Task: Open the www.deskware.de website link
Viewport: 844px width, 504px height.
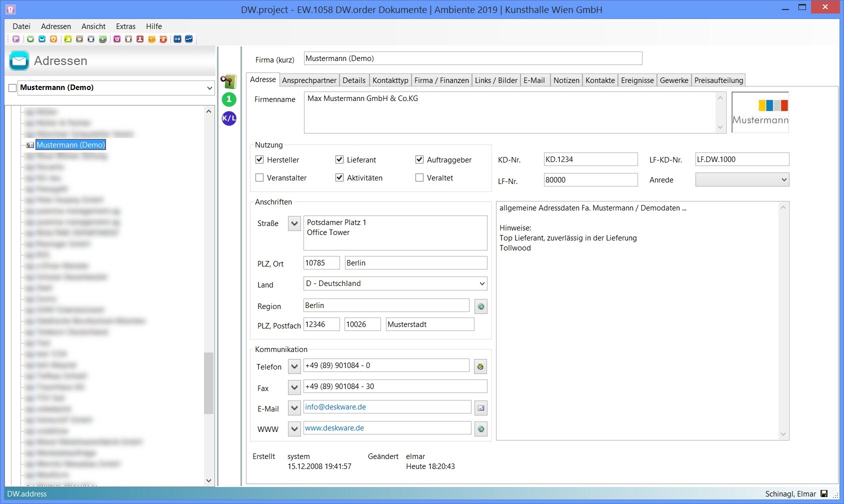Action: (334, 428)
